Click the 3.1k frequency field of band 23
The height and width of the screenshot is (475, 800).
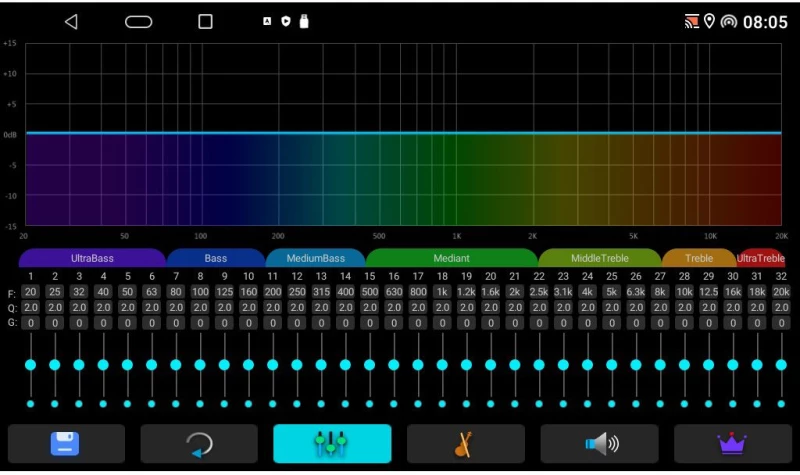(563, 292)
